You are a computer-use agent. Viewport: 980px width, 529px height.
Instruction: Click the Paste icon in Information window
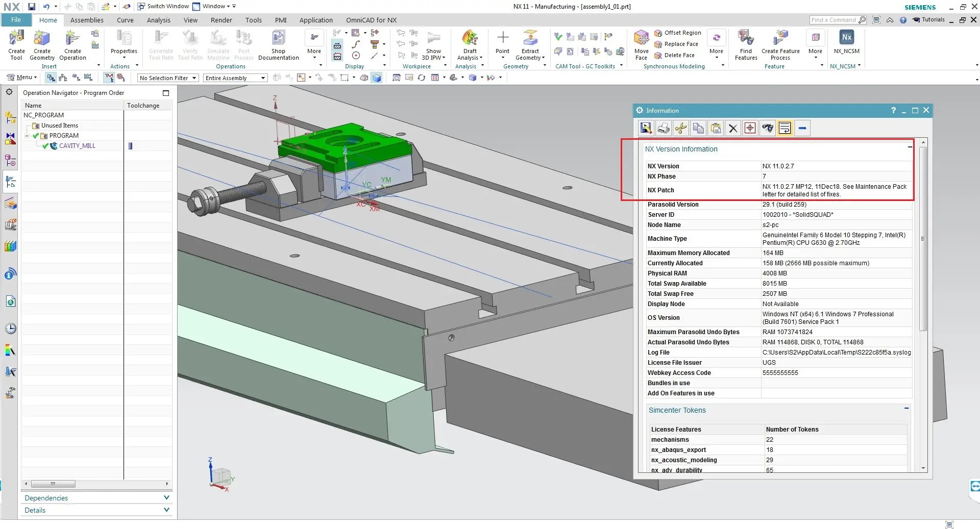(716, 128)
